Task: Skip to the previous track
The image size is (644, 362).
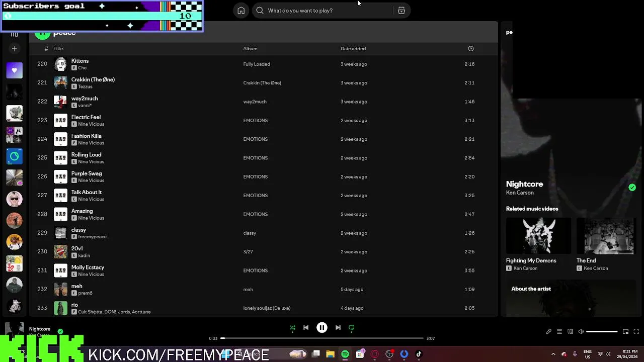Action: pos(306,328)
